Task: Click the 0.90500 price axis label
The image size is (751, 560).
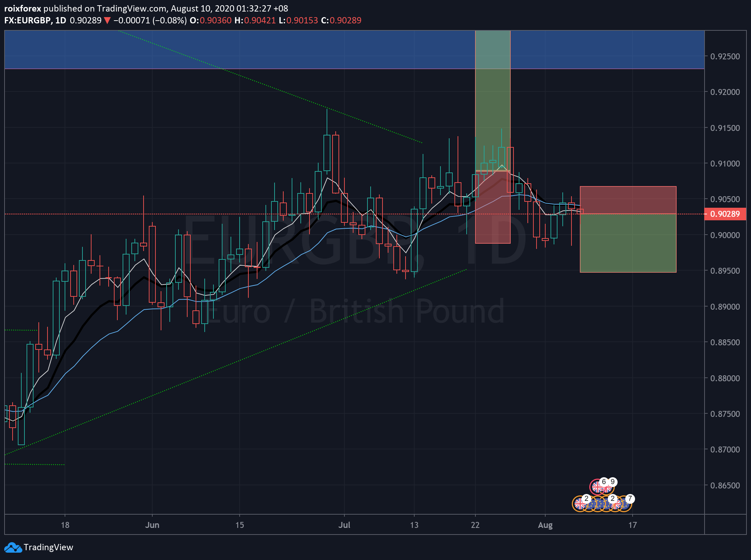Action: pyautogui.click(x=725, y=199)
